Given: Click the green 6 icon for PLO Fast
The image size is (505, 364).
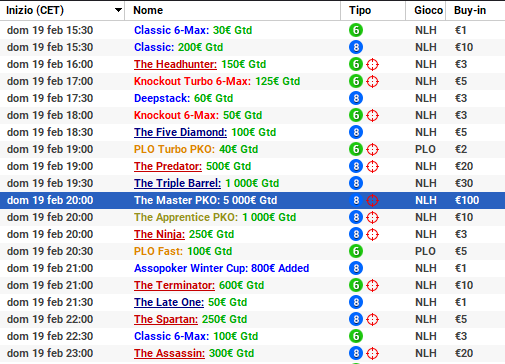Looking at the screenshot, I should click(x=356, y=251).
